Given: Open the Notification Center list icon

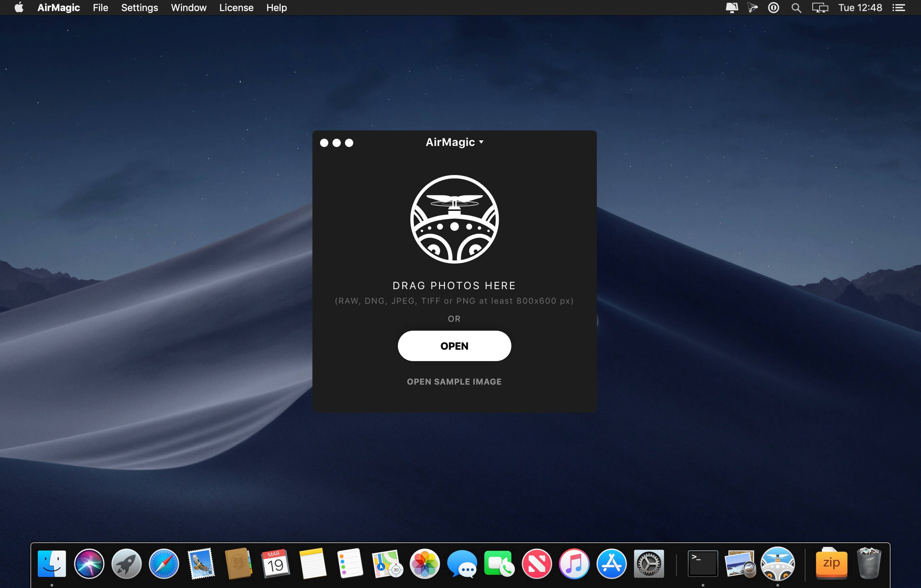Looking at the screenshot, I should coord(899,8).
